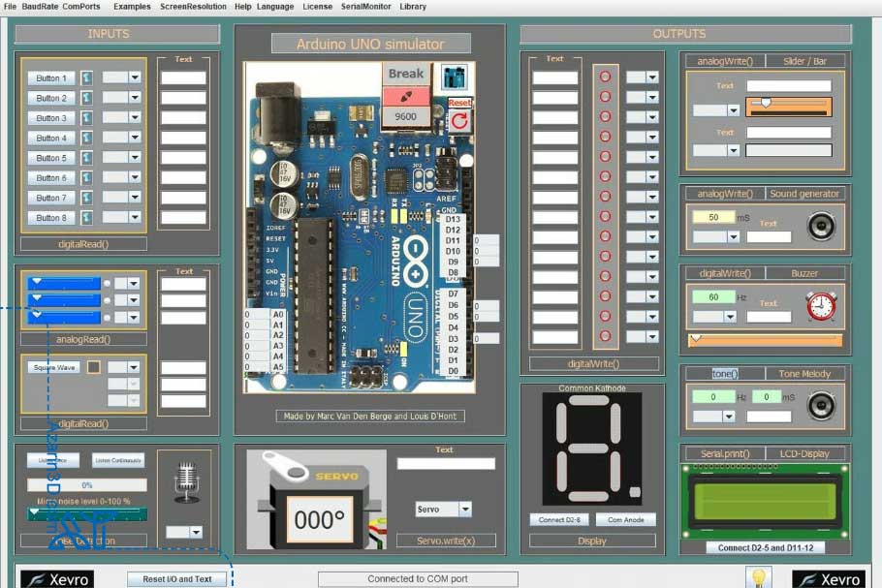Viewport: 882px width, 588px height.
Task: Click the Sound generator speaker icon
Action: (x=821, y=227)
